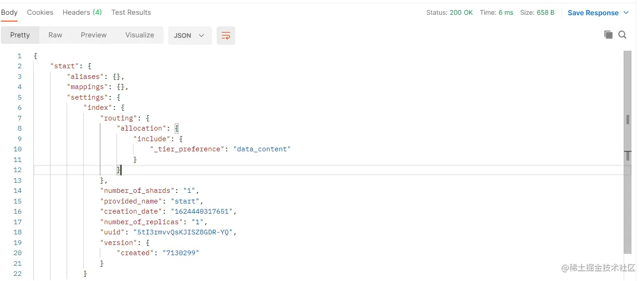The height and width of the screenshot is (281, 644).
Task: Click the 200 OK status text
Action: coord(461,12)
